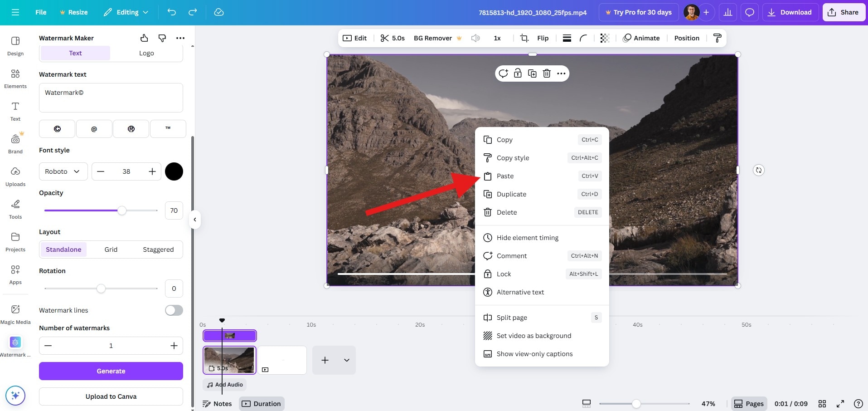
Task: Click the purple Generate button
Action: pos(111,371)
